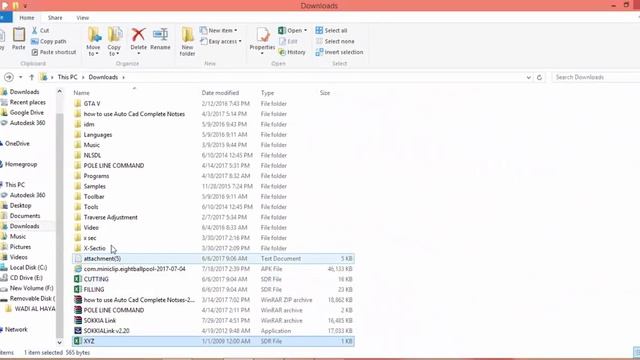Open Recent places in navigation pane

tap(27, 102)
